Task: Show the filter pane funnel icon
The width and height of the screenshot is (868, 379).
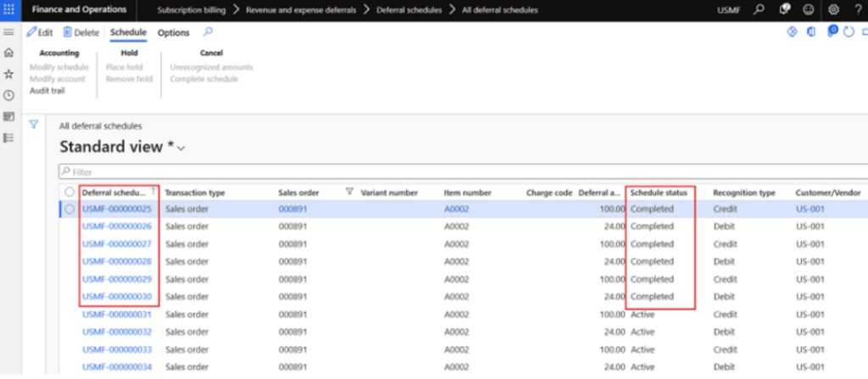Action: 34,125
